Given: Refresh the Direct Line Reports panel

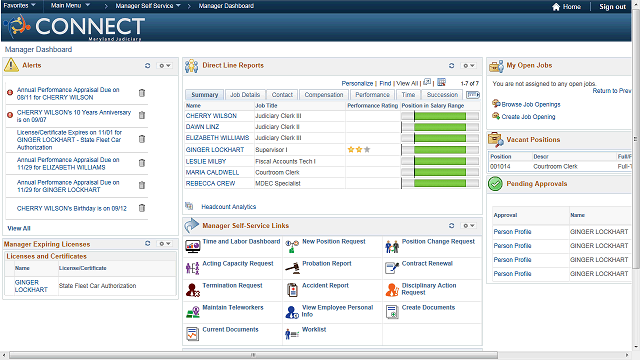Looking at the screenshot, I should [x=451, y=65].
